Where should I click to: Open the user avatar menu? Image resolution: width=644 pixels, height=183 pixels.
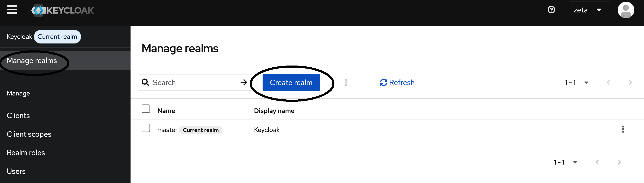626,10
